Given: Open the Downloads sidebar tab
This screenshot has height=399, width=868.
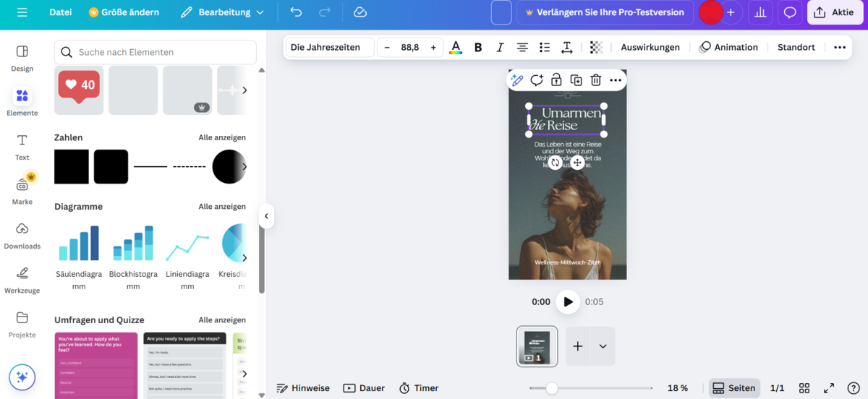Looking at the screenshot, I should (22, 235).
